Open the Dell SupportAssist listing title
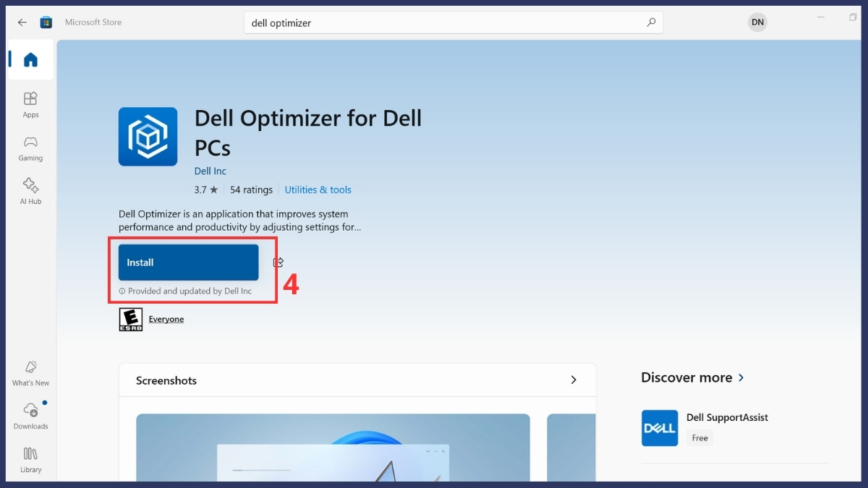The height and width of the screenshot is (488, 868). [x=727, y=417]
